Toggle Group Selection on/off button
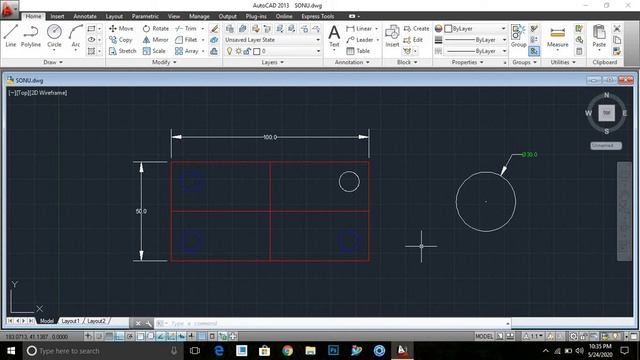The height and width of the screenshot is (360, 640). point(534,51)
